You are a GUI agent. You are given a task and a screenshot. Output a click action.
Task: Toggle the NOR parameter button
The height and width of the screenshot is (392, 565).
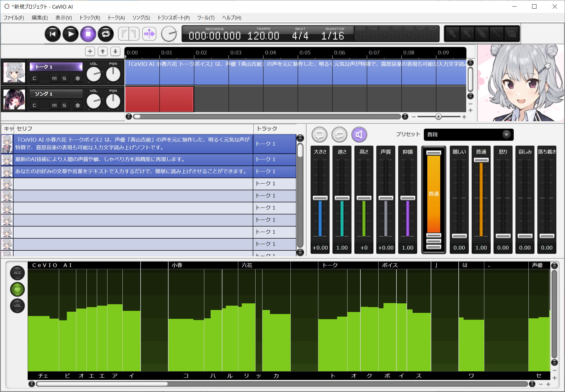click(360, 33)
